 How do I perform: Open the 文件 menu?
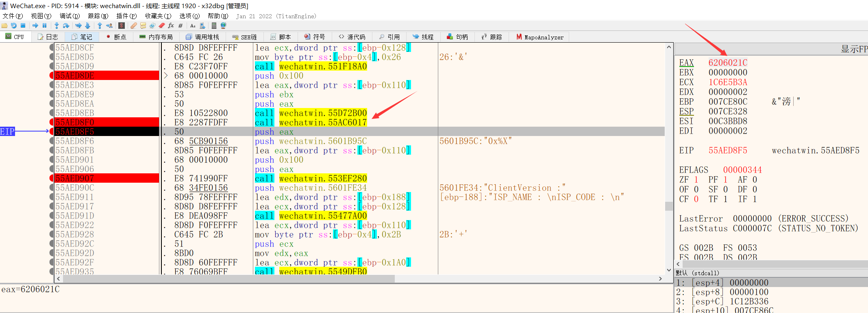(x=13, y=16)
